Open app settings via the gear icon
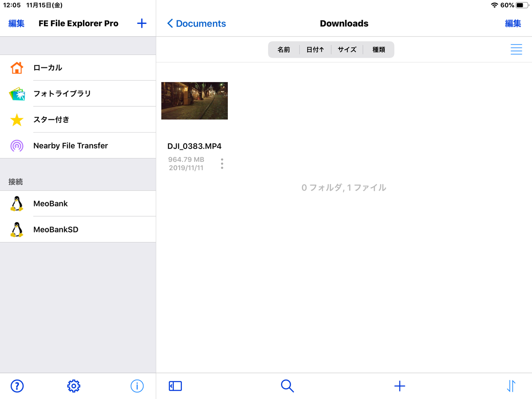532x399 pixels. tap(74, 386)
